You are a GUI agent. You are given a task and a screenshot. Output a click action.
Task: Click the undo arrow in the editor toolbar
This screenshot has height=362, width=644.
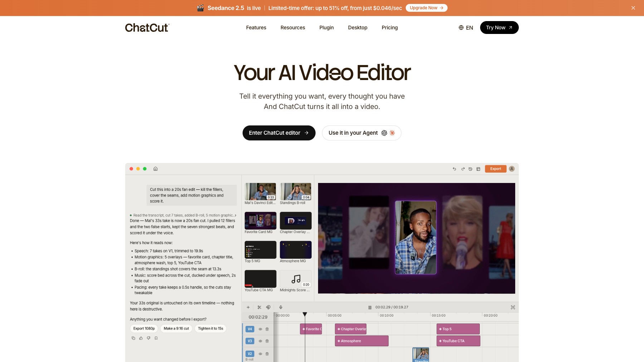pos(454,169)
